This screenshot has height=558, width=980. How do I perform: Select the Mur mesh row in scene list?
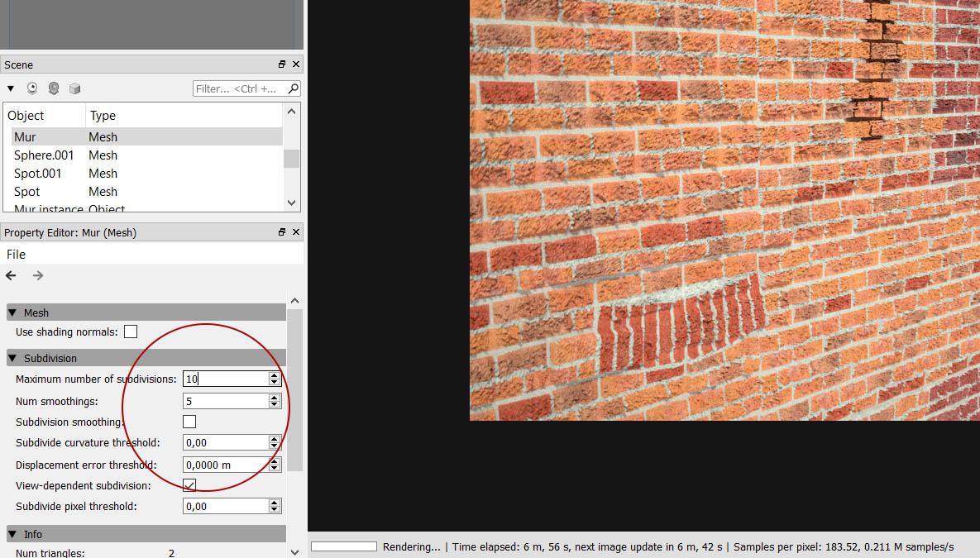147,137
